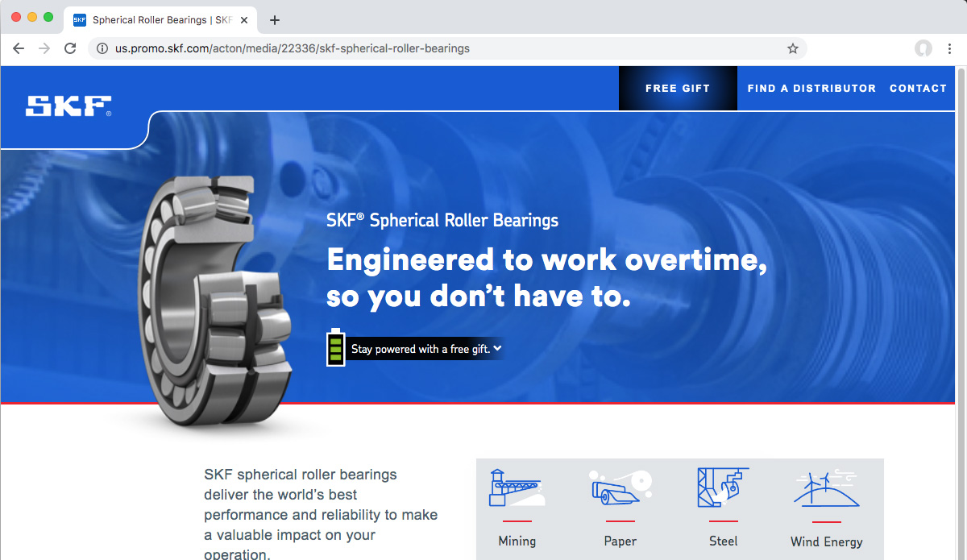Open the Chrome profile avatar
The height and width of the screenshot is (560, 967).
click(923, 48)
